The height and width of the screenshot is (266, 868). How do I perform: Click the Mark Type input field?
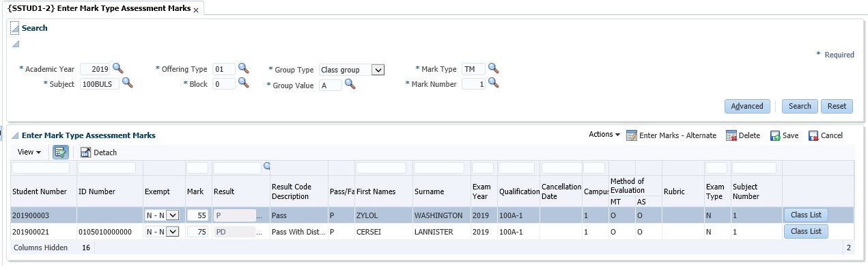(473, 69)
